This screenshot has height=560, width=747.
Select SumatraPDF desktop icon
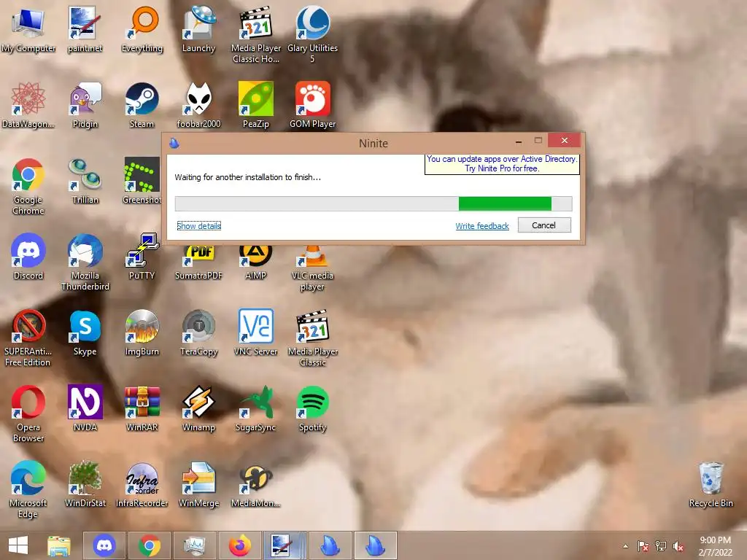click(198, 262)
